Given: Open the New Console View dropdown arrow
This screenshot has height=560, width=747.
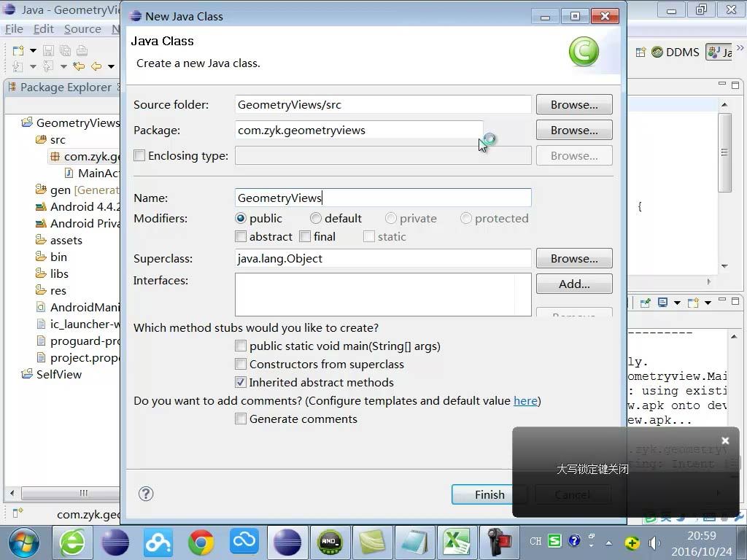Looking at the screenshot, I should pos(708,303).
